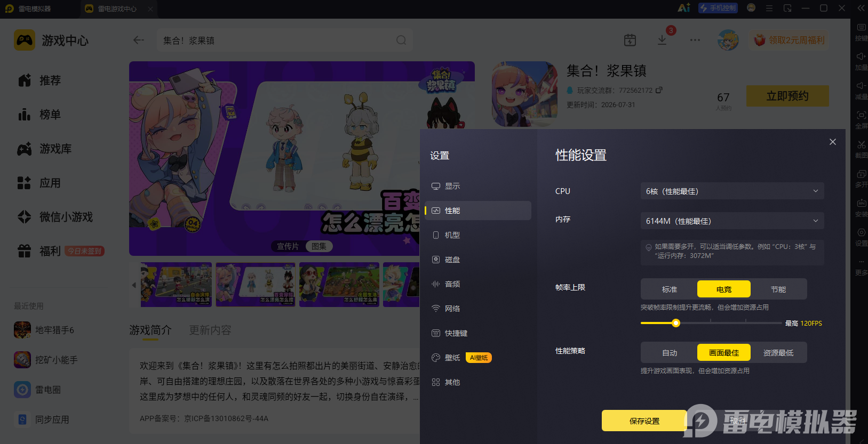Open 更多 more options in right toolbar
868x444 pixels.
(861, 267)
